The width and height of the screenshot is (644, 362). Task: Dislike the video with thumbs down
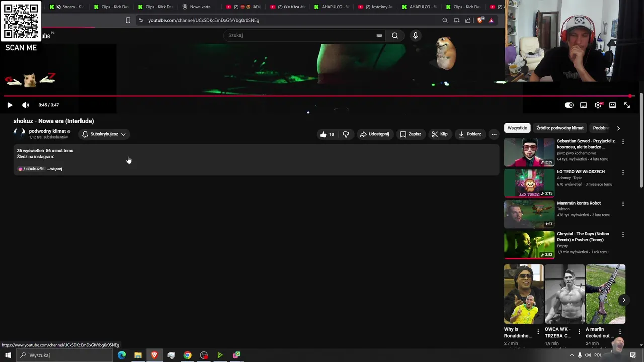tap(346, 134)
